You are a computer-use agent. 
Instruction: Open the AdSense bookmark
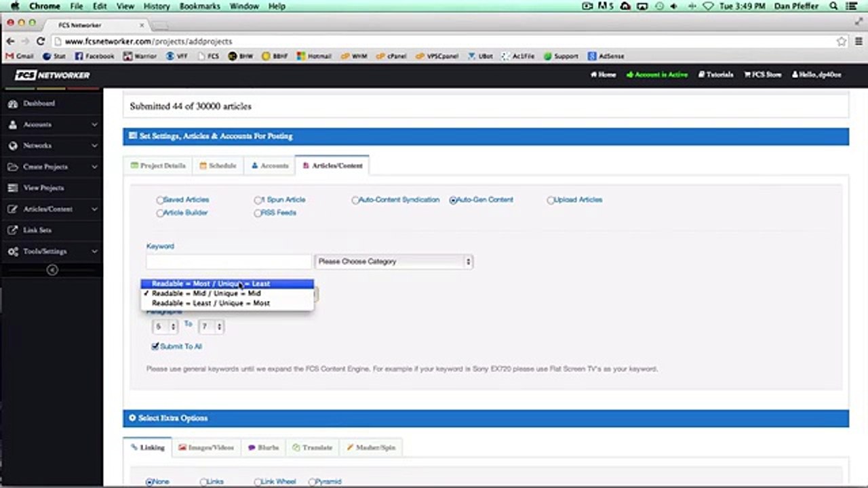606,56
